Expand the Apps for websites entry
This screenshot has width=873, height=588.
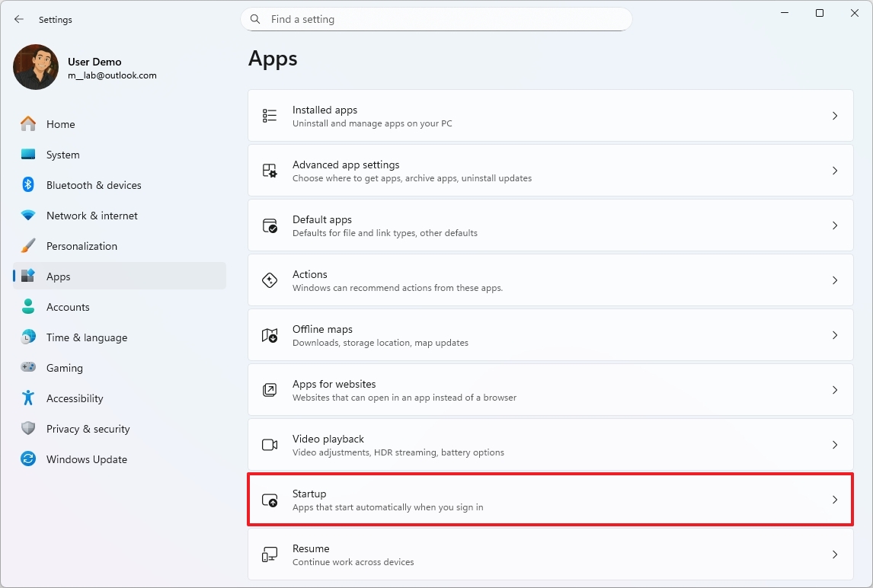[835, 389]
